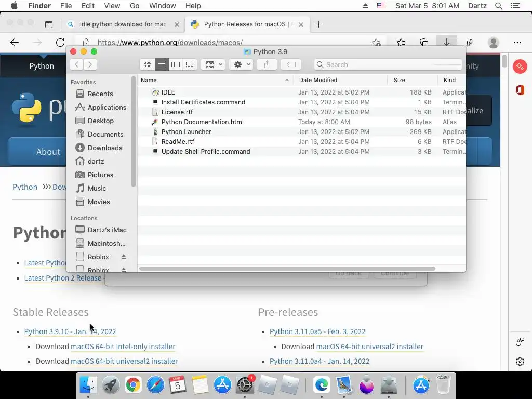The height and width of the screenshot is (399, 532).
Task: Click Python 3.11.0a5 pre-release link
Action: tap(317, 331)
